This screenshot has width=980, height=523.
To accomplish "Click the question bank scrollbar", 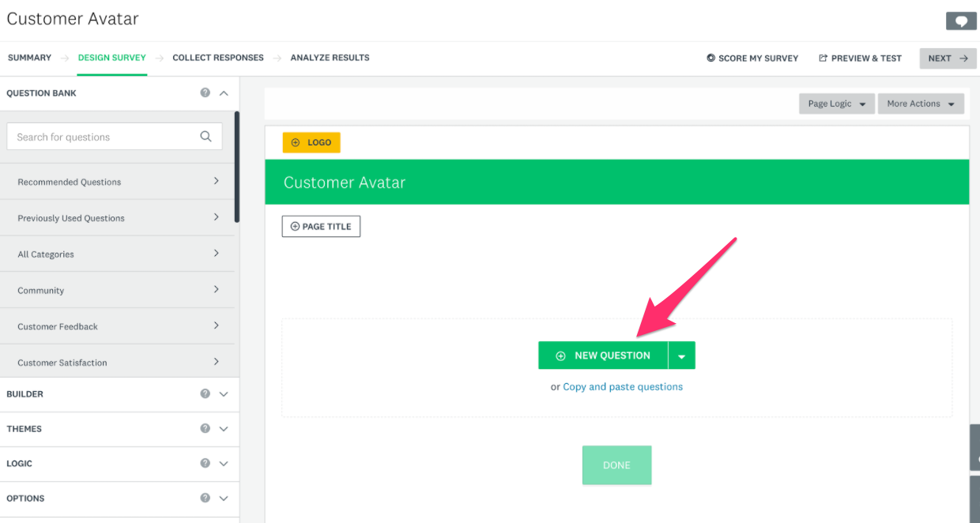I will pyautogui.click(x=237, y=166).
